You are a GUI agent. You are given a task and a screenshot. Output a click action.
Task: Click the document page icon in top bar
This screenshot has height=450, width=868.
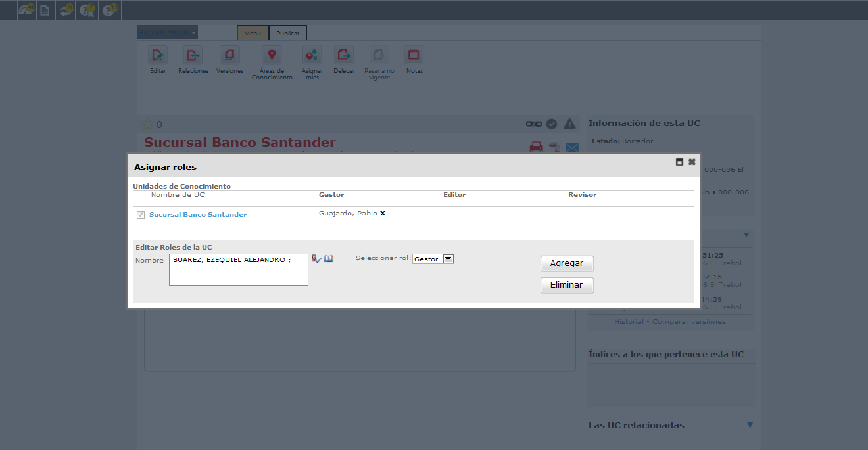(45, 11)
